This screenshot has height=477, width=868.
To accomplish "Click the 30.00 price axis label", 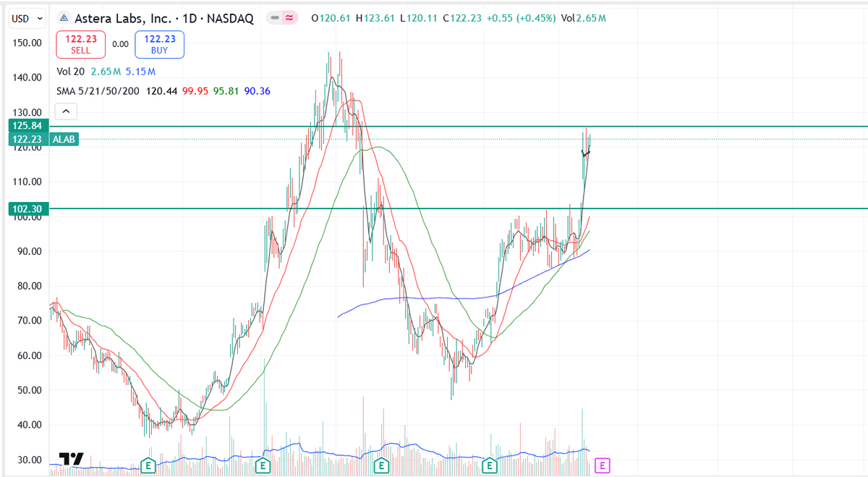I will pyautogui.click(x=27, y=460).
